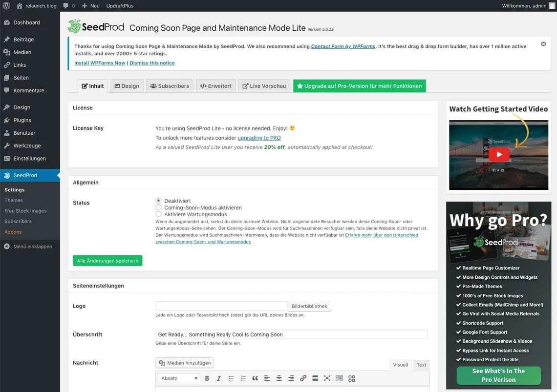Open the Absatz paragraph style dropdown
557x392 pixels.
pos(178,378)
